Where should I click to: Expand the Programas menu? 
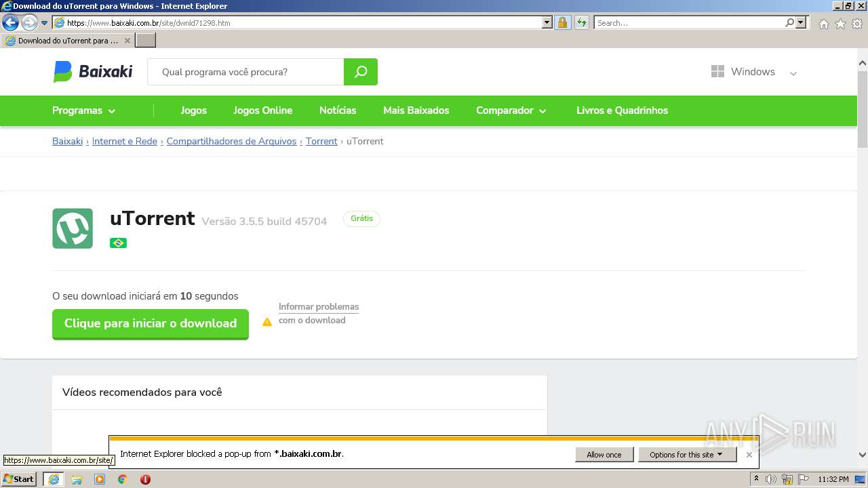pos(83,110)
